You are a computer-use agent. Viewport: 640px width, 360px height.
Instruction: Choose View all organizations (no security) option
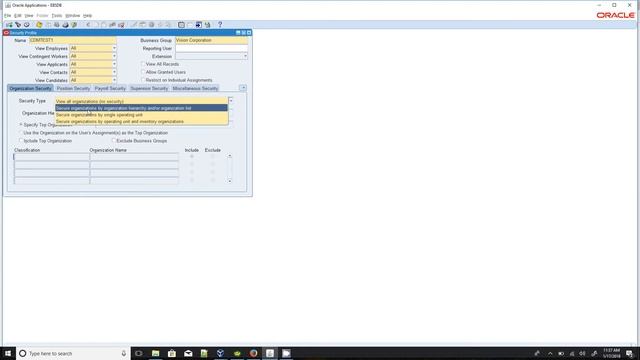tap(141, 101)
